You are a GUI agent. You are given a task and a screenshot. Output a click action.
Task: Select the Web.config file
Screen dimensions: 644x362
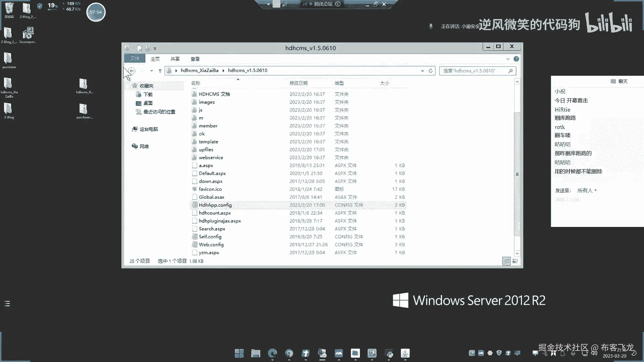tap(211, 245)
